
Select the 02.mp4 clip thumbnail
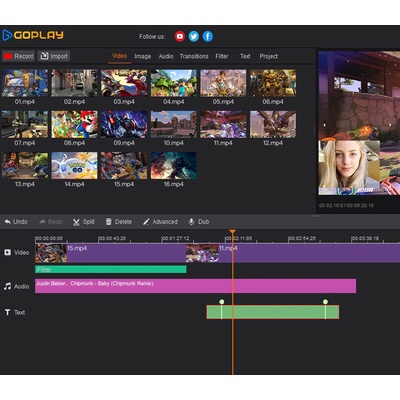pos(74,83)
